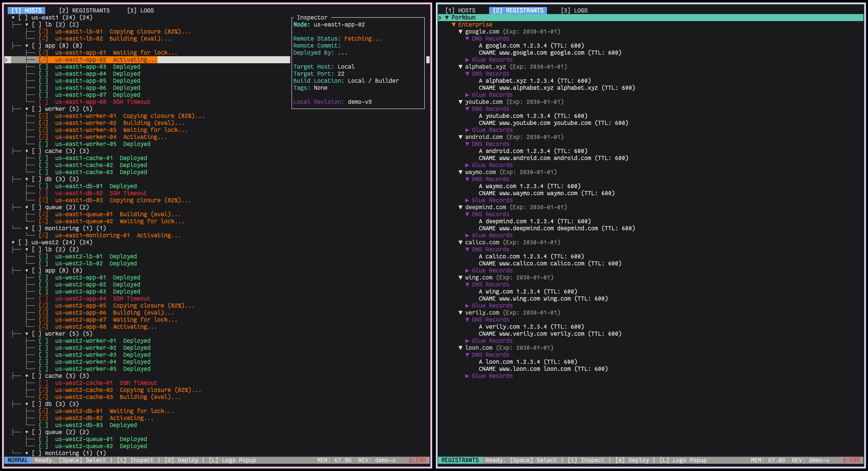Check the box for us-east1-app-03
The image size is (868, 471).
[43, 67]
